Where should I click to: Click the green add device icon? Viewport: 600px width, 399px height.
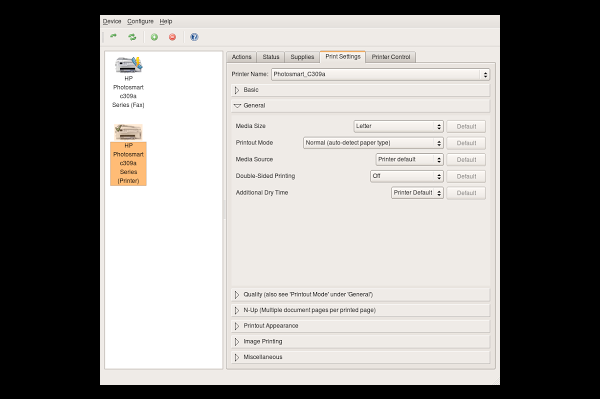pos(154,37)
